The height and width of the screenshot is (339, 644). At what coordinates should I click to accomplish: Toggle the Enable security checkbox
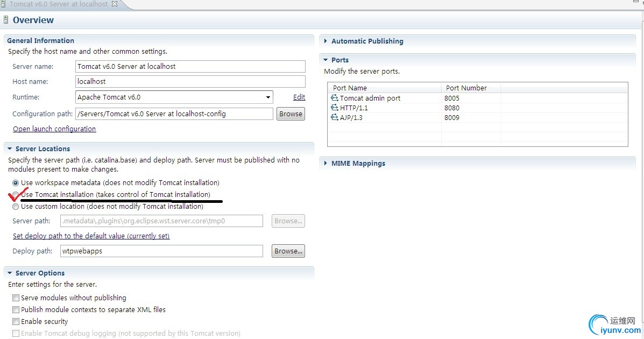(x=16, y=322)
